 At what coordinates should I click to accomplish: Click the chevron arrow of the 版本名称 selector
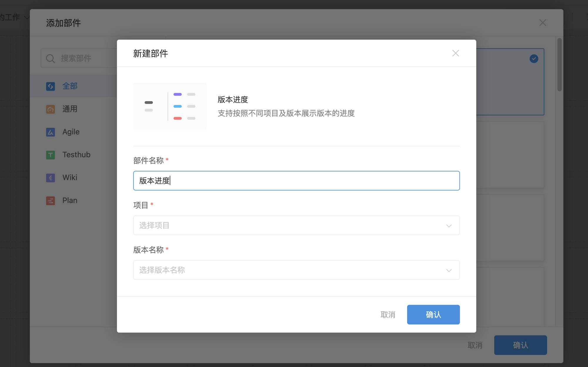(449, 271)
